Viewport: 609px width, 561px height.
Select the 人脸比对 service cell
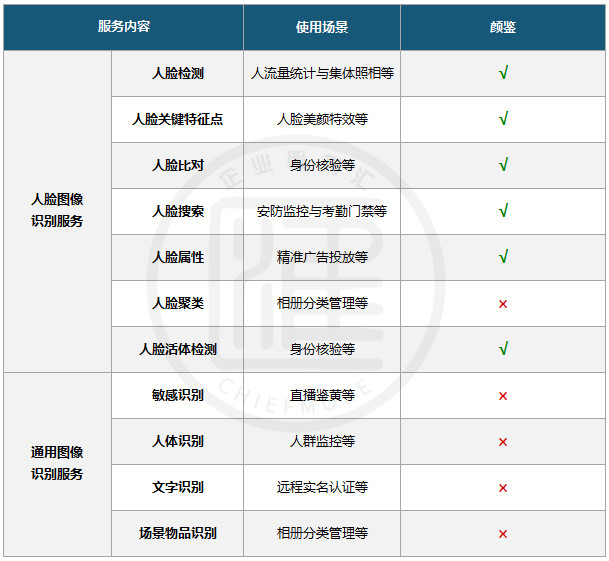pos(177,166)
